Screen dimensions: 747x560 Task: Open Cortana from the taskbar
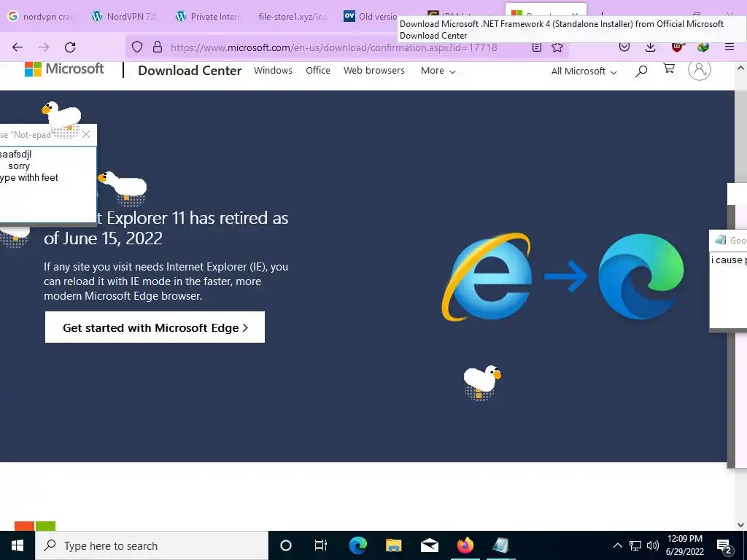286,545
